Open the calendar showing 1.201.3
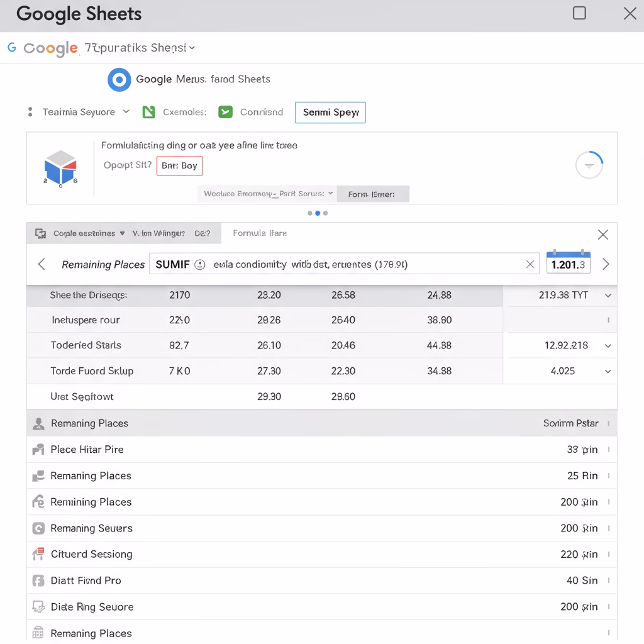 (569, 262)
